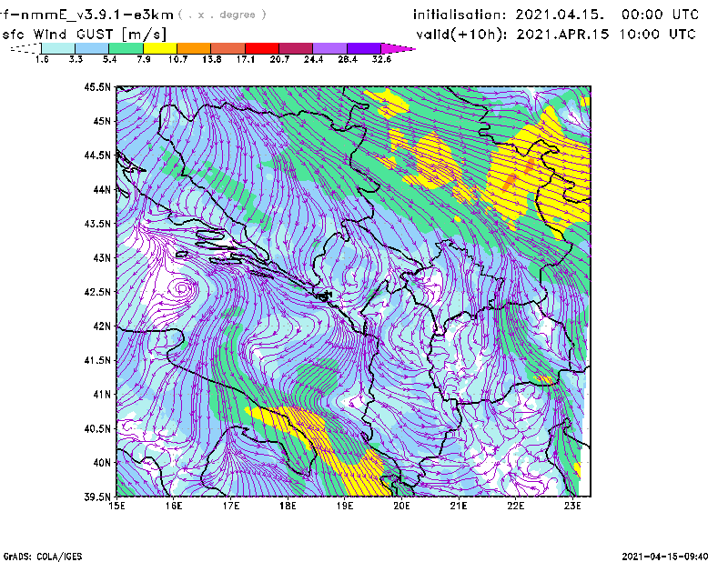Click the '19E' longitude label
Viewport: 728px width, 562px height.
pos(345,506)
